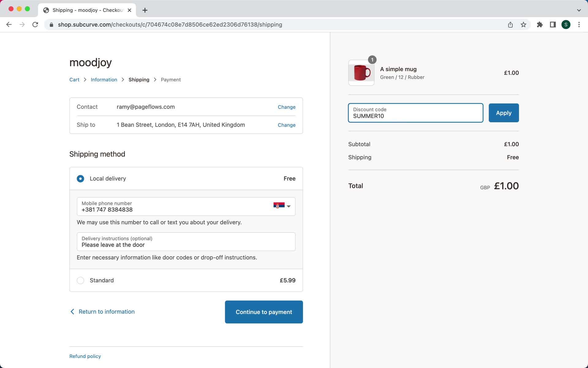The width and height of the screenshot is (588, 368).
Task: Expand the new tab plus button
Action: coord(145,10)
